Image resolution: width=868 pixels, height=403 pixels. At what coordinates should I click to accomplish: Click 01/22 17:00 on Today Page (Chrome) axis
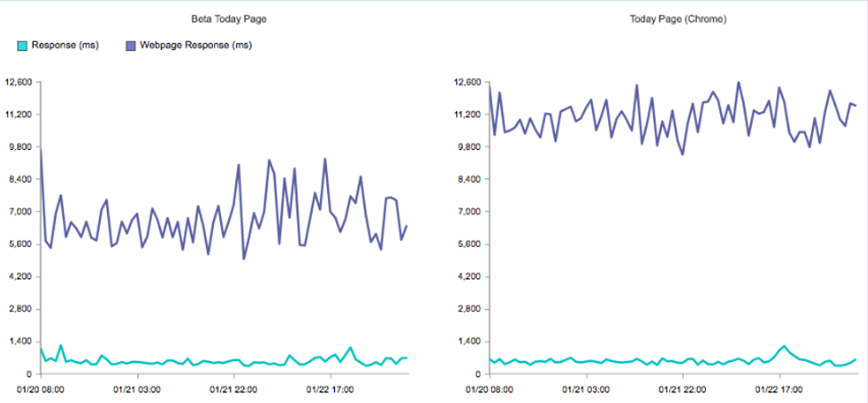click(779, 389)
